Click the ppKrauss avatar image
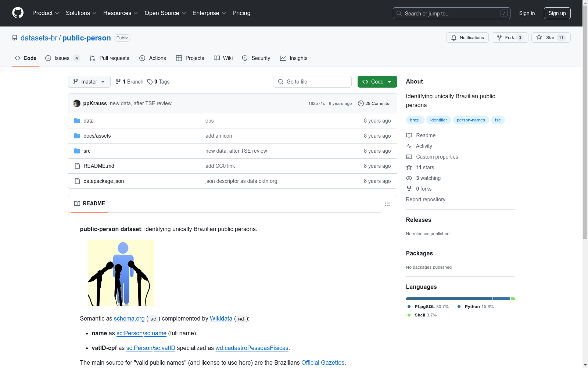The height and width of the screenshot is (368, 588). click(x=77, y=103)
